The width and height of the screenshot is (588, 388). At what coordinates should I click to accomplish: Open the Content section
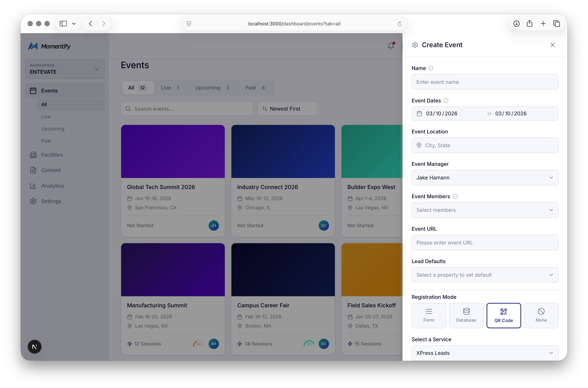pos(51,170)
